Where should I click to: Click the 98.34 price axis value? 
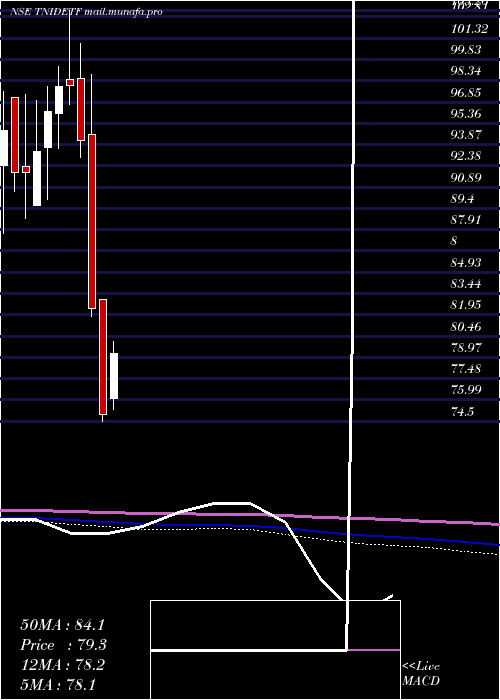point(466,71)
